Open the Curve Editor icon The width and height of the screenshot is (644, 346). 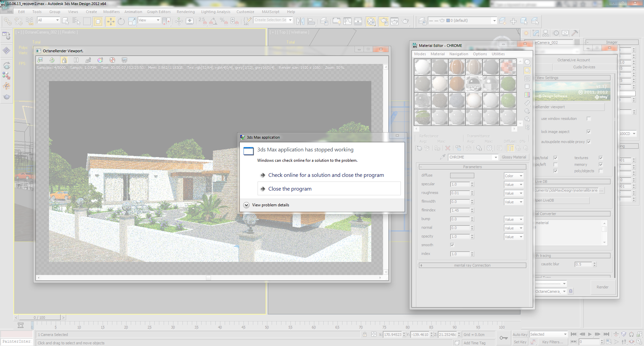tap(347, 21)
